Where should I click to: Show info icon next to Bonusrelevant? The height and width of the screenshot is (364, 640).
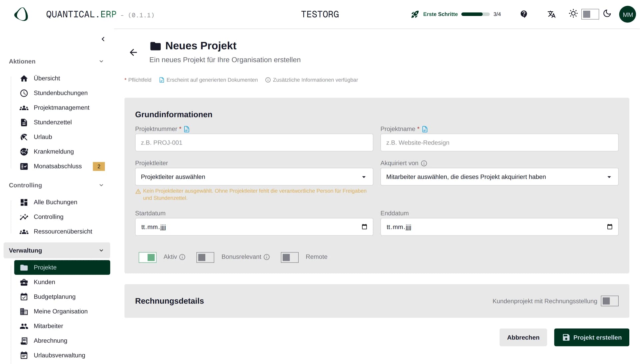pos(267,257)
